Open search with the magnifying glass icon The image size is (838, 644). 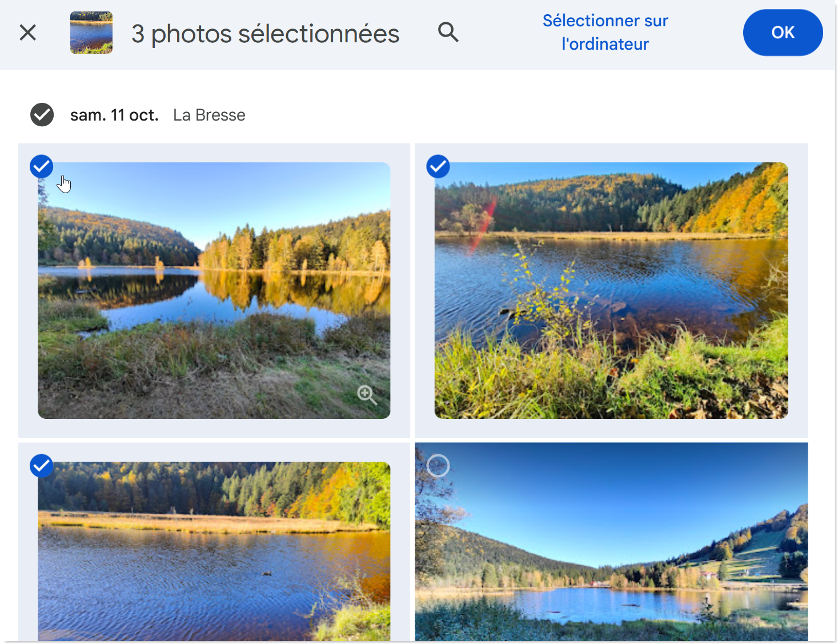[x=448, y=33]
